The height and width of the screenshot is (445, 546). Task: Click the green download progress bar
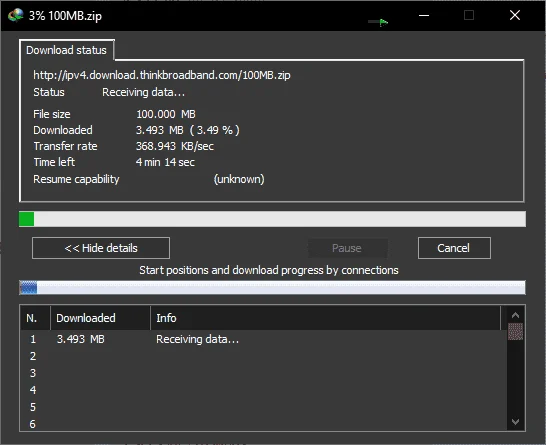pyautogui.click(x=272, y=219)
